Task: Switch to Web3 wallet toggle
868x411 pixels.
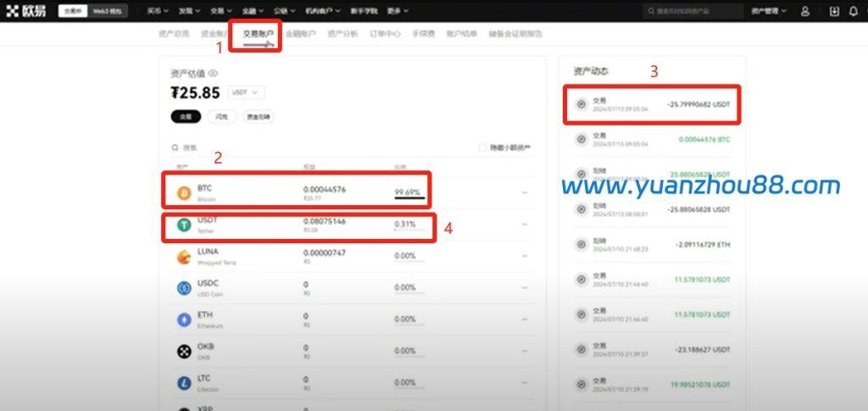Action: click(108, 11)
